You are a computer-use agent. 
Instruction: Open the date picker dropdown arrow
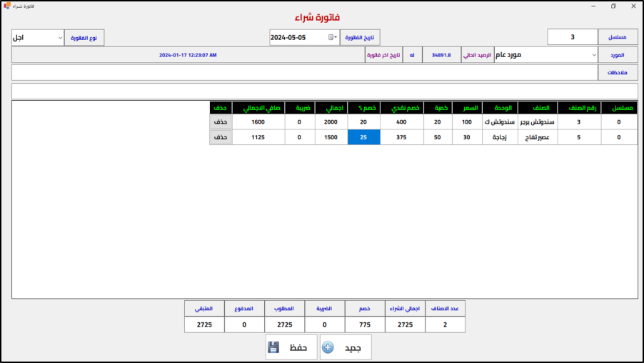click(336, 37)
